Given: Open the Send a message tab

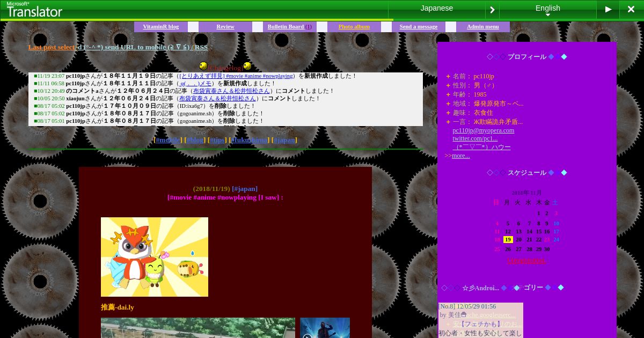Looking at the screenshot, I should [419, 27].
